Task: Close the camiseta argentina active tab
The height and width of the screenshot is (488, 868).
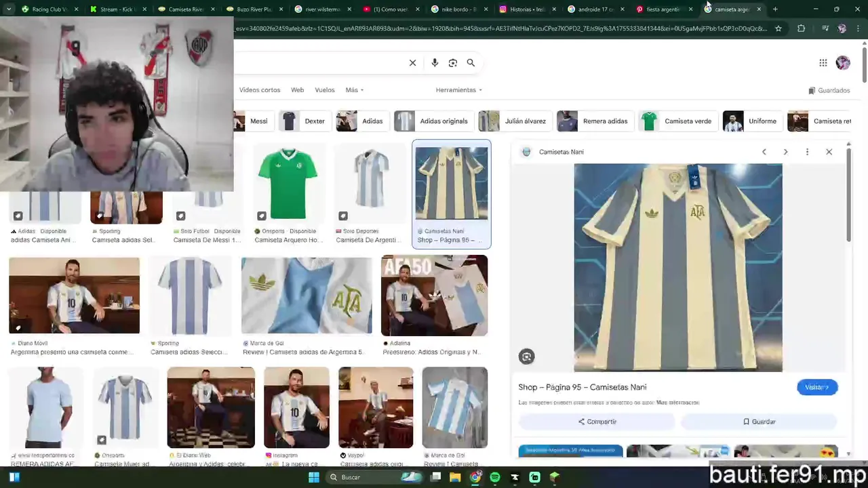Action: pyautogui.click(x=759, y=9)
